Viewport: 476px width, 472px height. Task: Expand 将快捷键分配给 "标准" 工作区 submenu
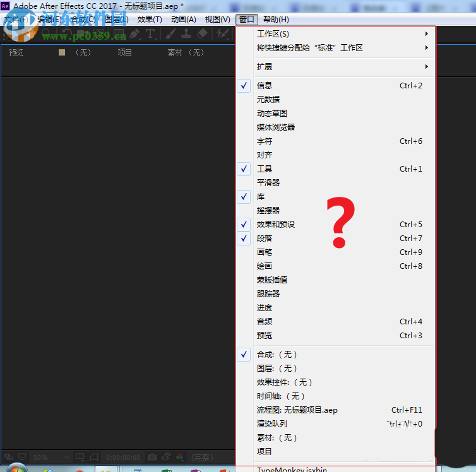[336, 47]
